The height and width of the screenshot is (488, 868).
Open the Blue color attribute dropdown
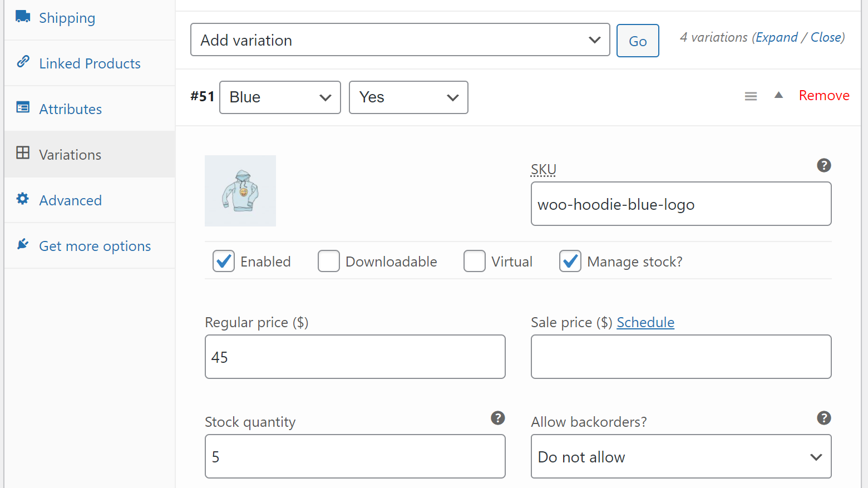point(280,97)
